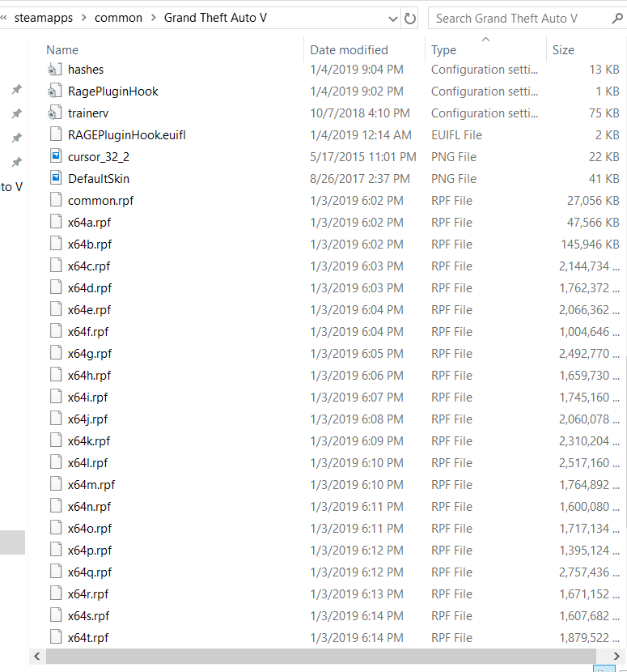The height and width of the screenshot is (672, 627).
Task: Select the x64s.rpf file name
Action: 89,616
